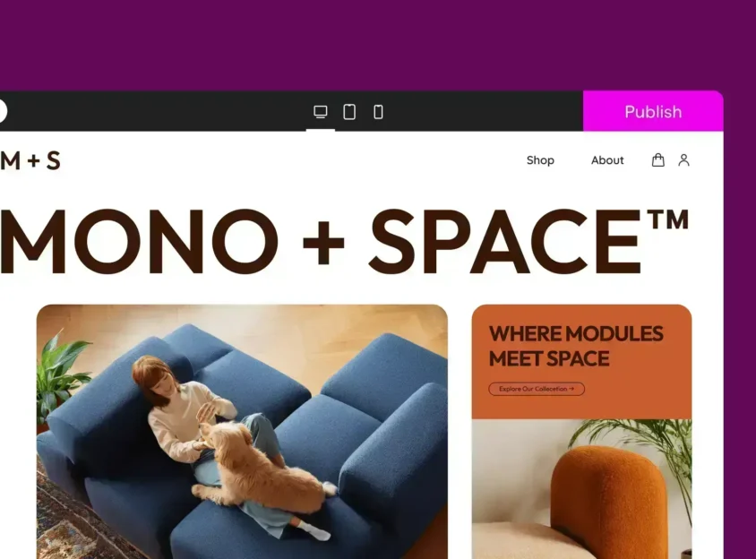
Task: Switch to mobile phone preview icon
Action: coord(379,112)
